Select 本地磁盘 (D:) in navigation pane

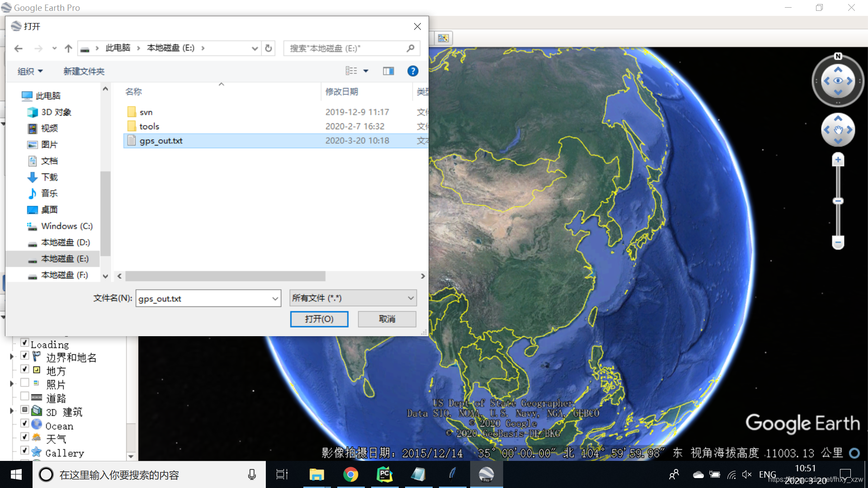(x=66, y=243)
